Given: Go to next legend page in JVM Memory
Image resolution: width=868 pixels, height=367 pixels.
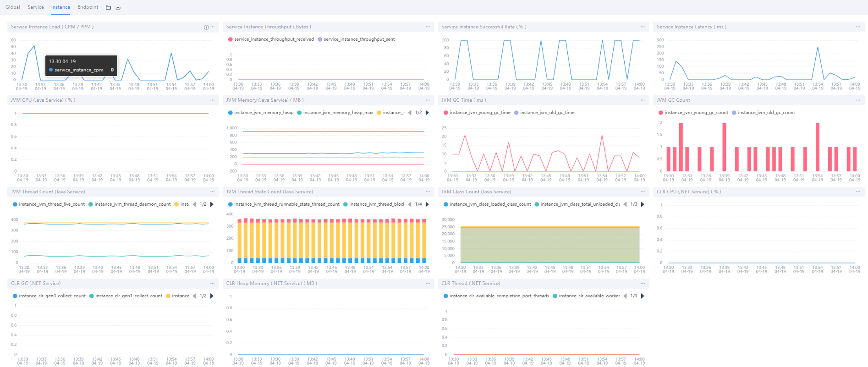Looking at the screenshot, I should point(427,113).
